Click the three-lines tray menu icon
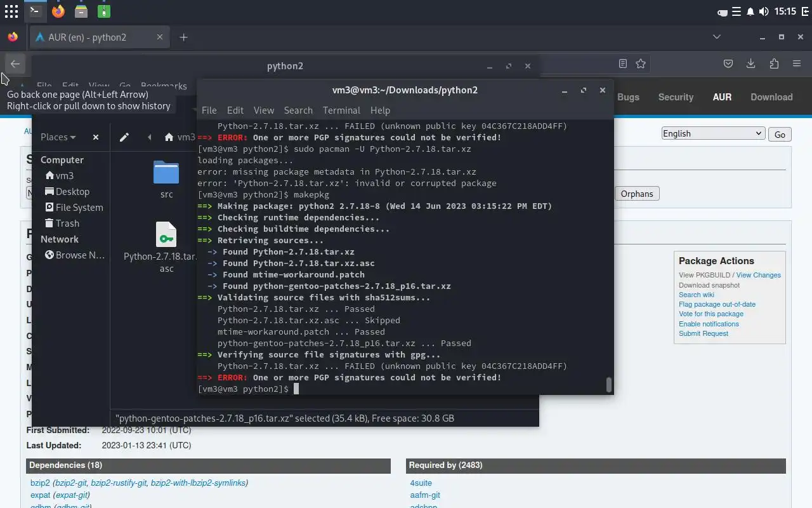 [737, 11]
